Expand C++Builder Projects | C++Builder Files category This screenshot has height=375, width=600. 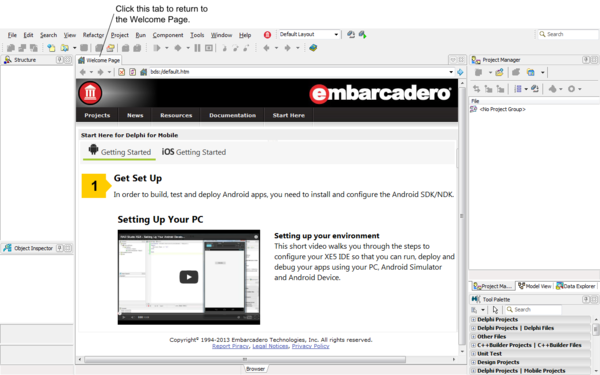473,345
